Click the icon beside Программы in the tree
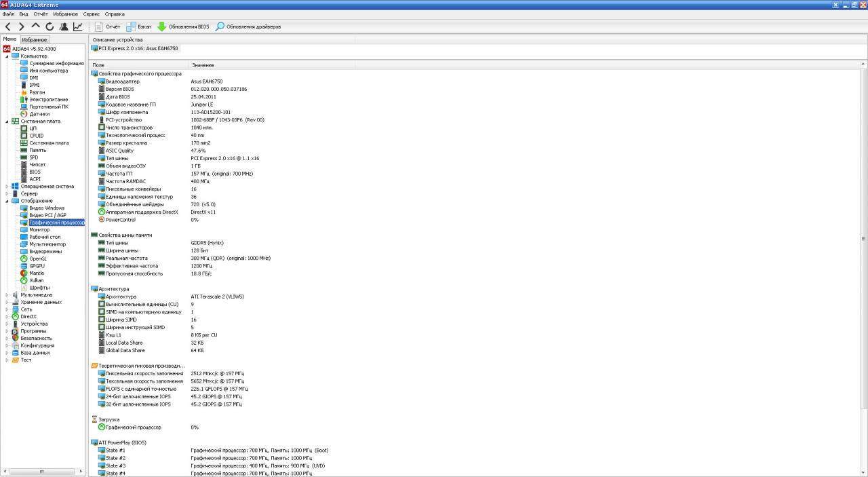868x477 pixels. 16,331
